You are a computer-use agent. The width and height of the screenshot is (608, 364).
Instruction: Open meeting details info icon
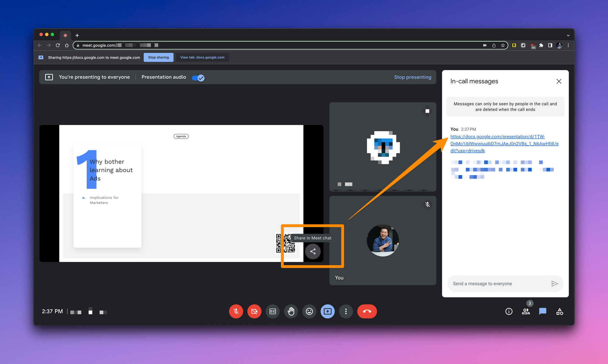coord(509,311)
